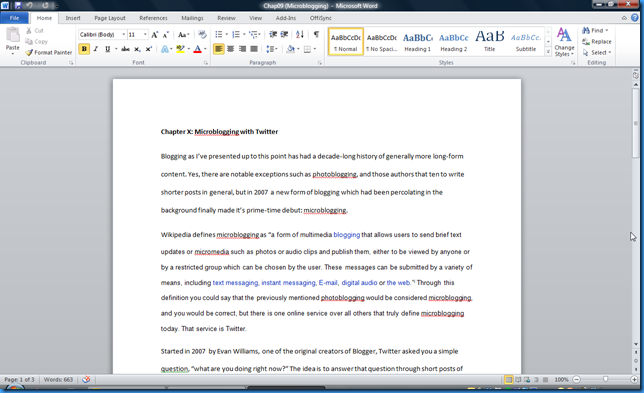The height and width of the screenshot is (393, 644).
Task: Click the proofing errors icon in status bar
Action: click(86, 379)
